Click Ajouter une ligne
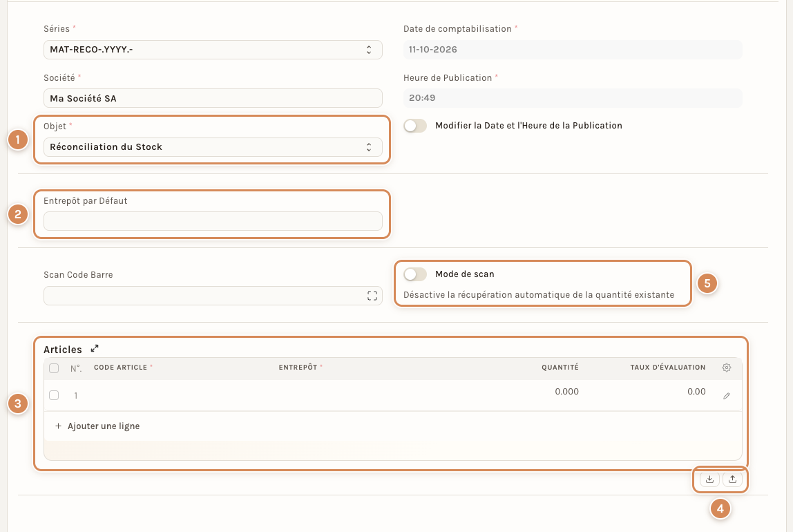The width and height of the screenshot is (793, 532). tap(97, 426)
